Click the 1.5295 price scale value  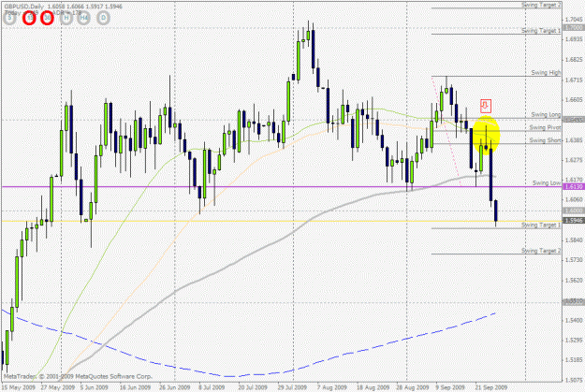click(574, 340)
